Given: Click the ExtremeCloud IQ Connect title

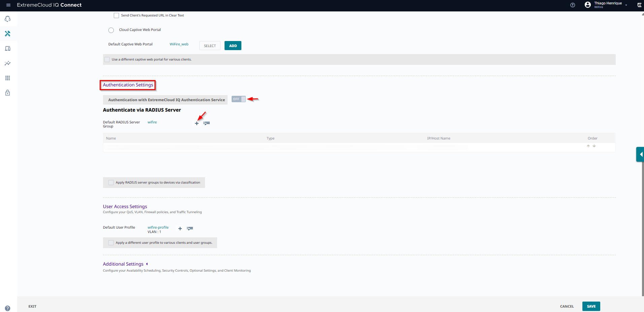Looking at the screenshot, I should pyautogui.click(x=49, y=5).
